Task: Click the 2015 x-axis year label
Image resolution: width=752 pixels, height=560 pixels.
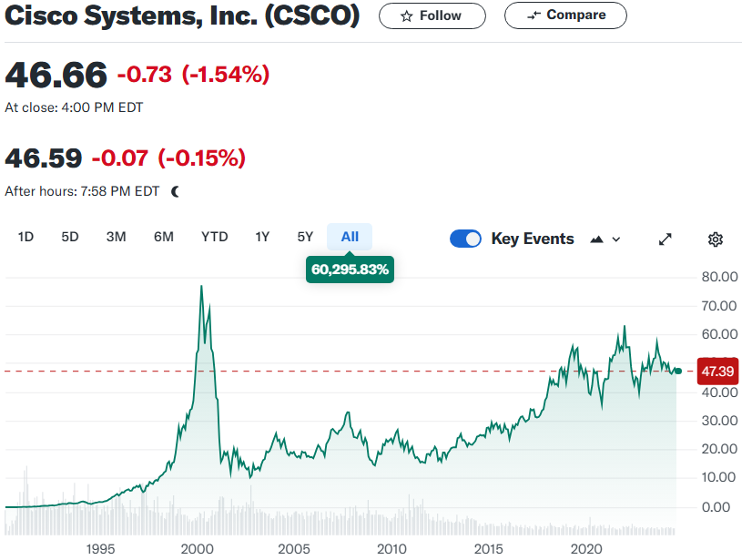Action: point(489,548)
